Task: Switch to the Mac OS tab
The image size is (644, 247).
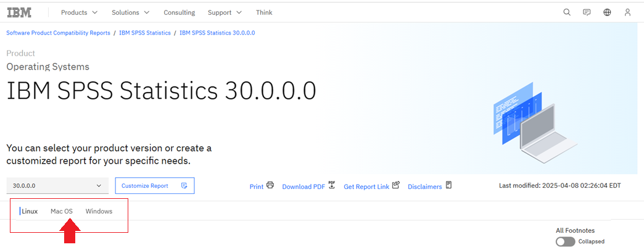Action: (x=62, y=211)
